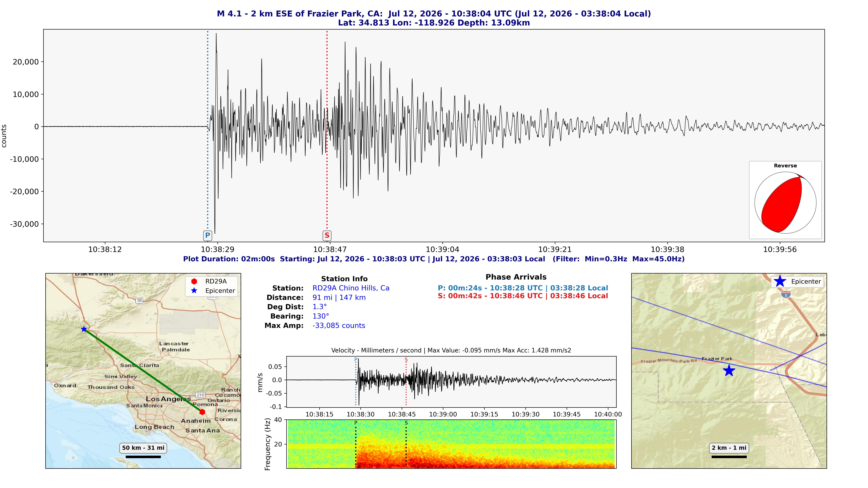Click the black P label on the spectrogram
Image resolution: width=868 pixels, height=488 pixels.
(x=355, y=423)
